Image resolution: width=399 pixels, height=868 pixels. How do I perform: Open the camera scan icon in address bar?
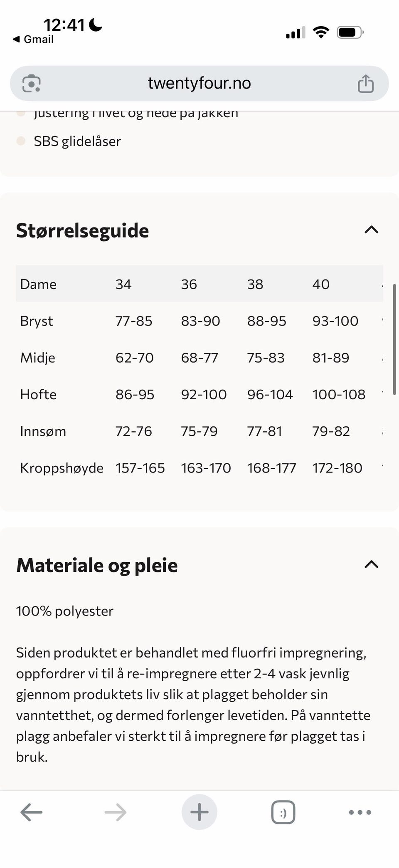[31, 83]
